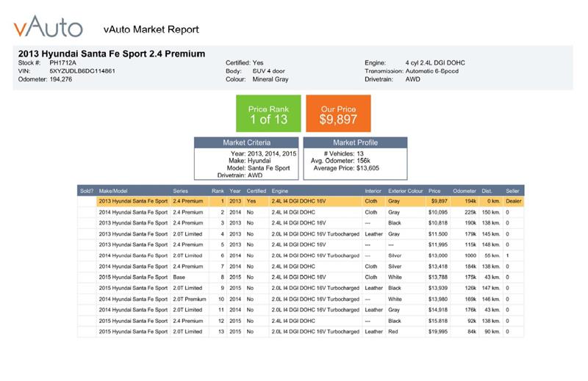Click the Dist. column header

tap(487, 191)
